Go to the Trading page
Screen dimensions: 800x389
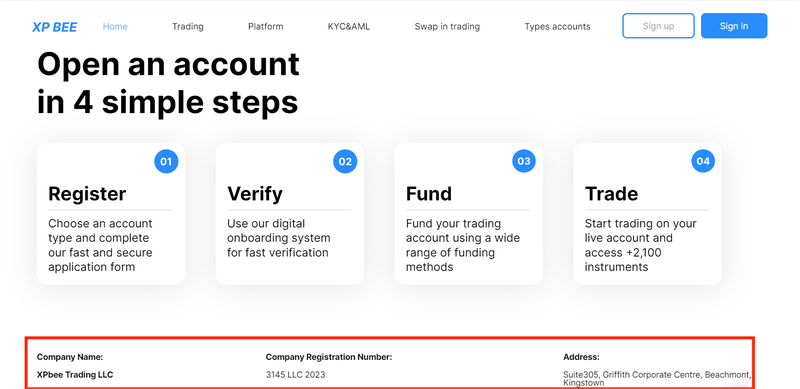pyautogui.click(x=188, y=27)
